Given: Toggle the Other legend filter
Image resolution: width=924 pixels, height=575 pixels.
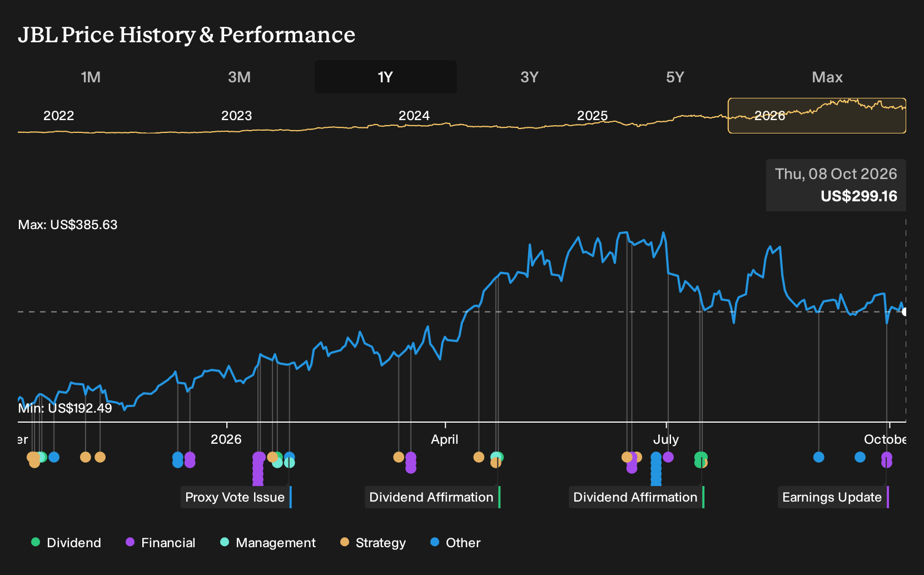Looking at the screenshot, I should tap(455, 543).
